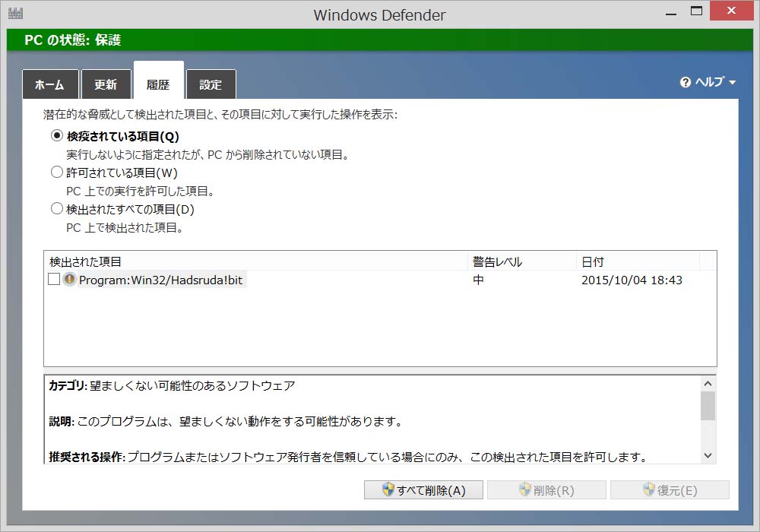Screen dimensions: 760x532
Task: Click the date 2015/10/04 18:43 cell
Action: (632, 280)
